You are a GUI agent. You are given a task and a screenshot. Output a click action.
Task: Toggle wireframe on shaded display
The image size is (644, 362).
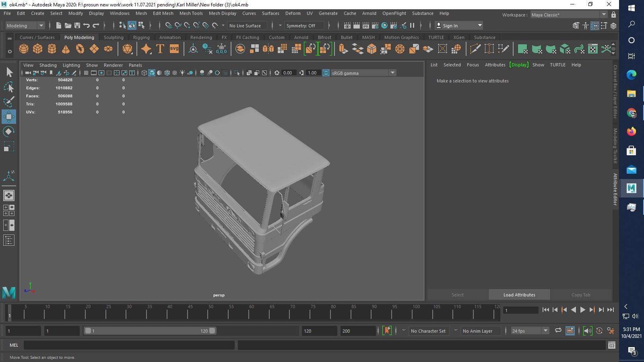click(167, 73)
